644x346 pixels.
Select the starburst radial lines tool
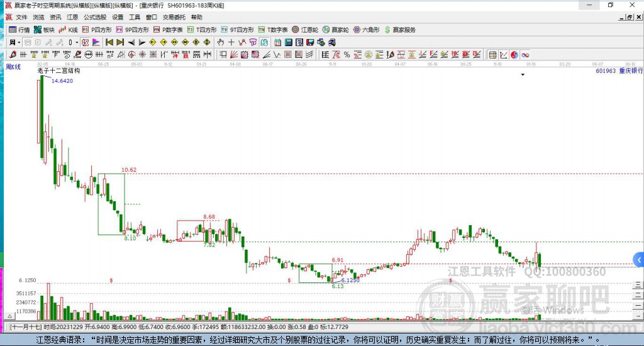pos(142,55)
